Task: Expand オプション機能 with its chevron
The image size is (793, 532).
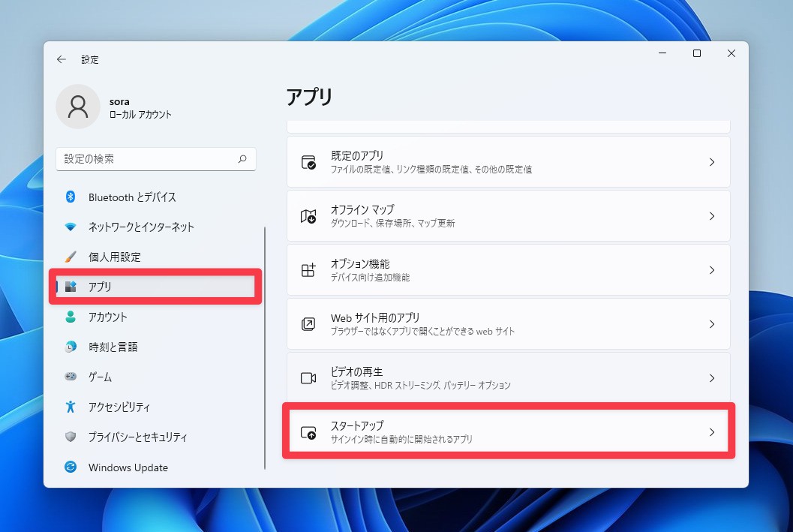Action: pos(711,270)
